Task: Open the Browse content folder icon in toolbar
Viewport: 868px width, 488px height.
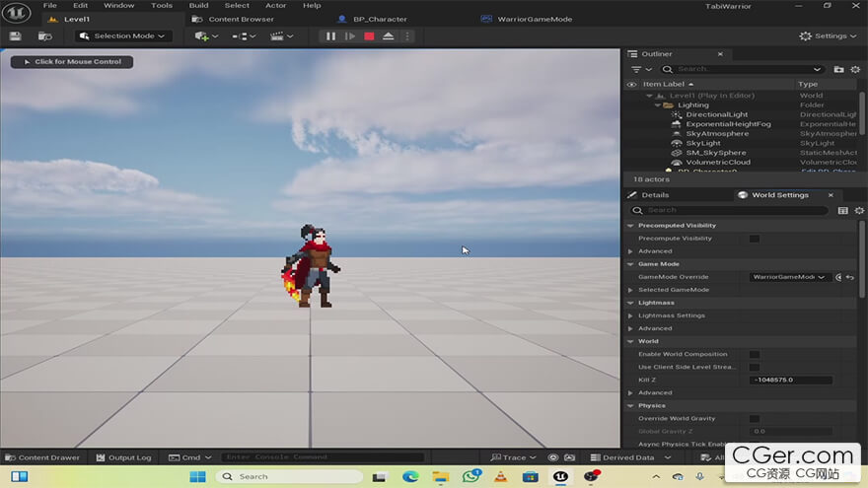Action: pyautogui.click(x=44, y=35)
